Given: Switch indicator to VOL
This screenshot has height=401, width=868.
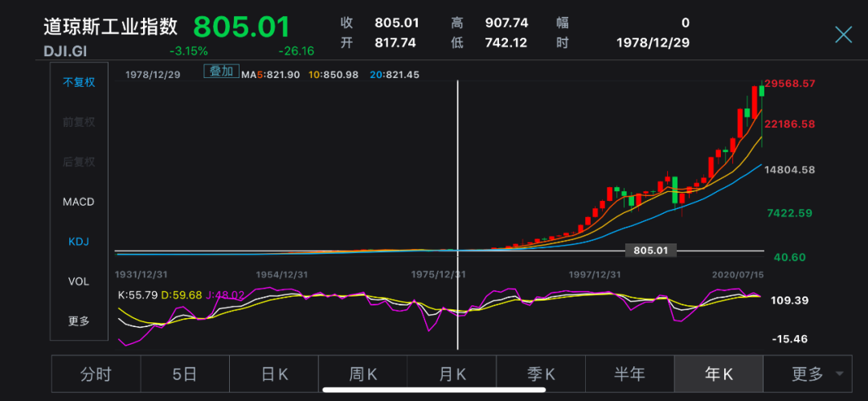Looking at the screenshot, I should pyautogui.click(x=79, y=281).
